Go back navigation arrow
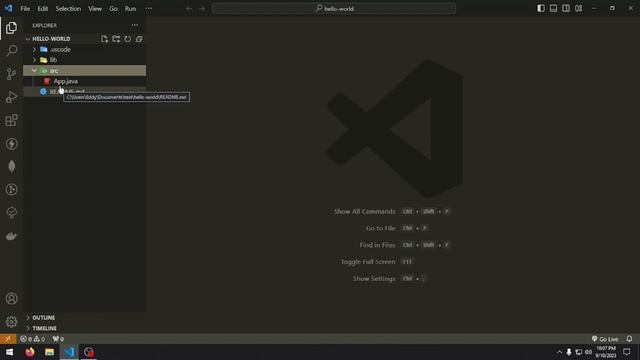Screen dimensions: 640x360 point(189,9)
